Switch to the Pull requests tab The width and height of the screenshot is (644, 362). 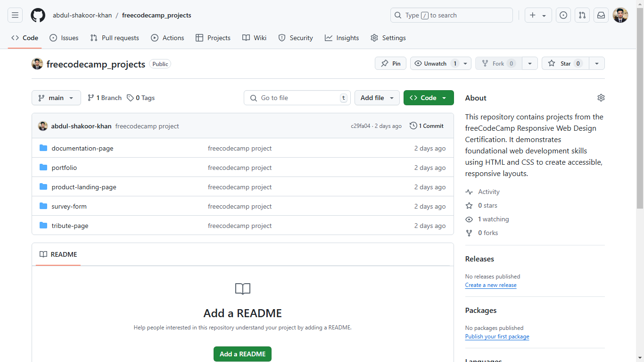pos(115,38)
